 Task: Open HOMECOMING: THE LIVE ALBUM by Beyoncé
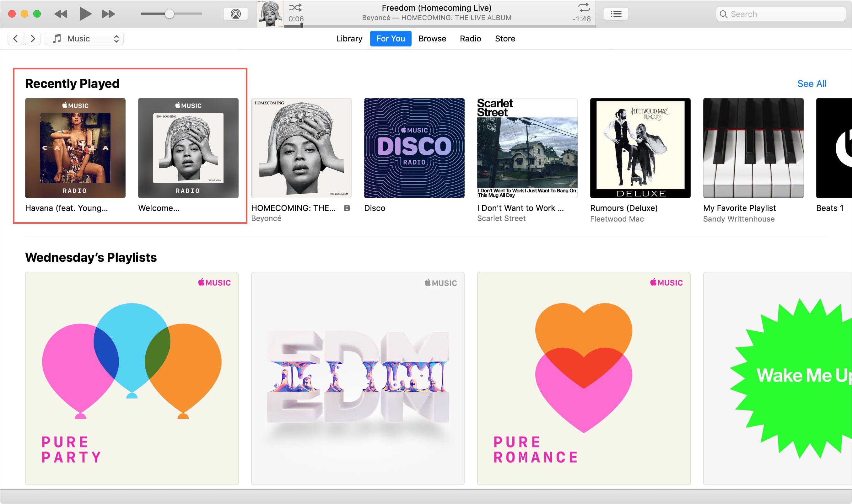300,149
